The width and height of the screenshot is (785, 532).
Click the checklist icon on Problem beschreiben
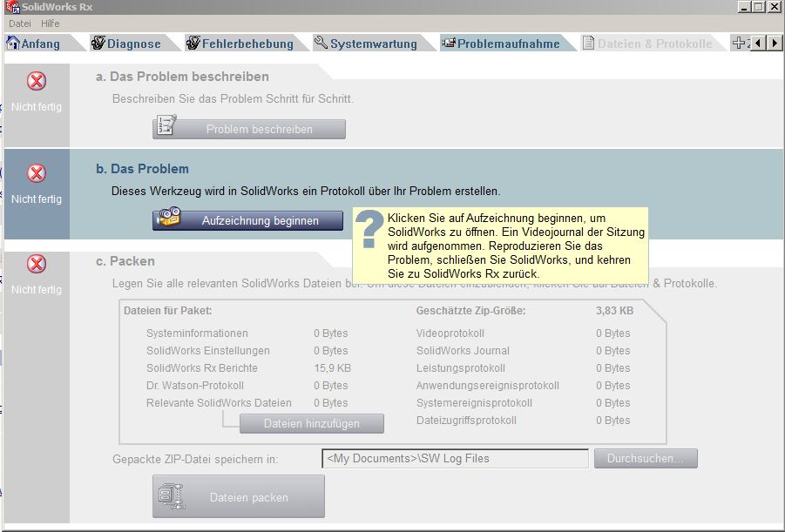(166, 125)
